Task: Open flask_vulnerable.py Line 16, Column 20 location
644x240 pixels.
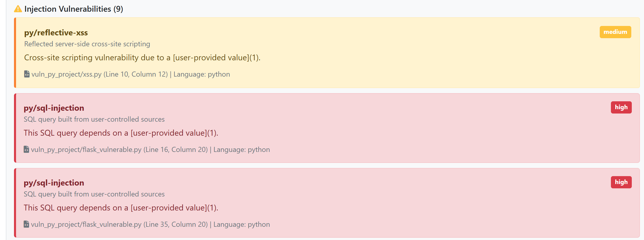Action: 119,150
